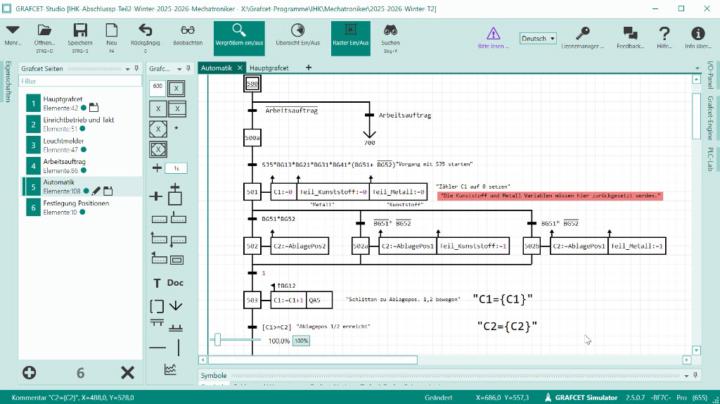Expand the Symbole panel dropdown arrow

(x=686, y=376)
